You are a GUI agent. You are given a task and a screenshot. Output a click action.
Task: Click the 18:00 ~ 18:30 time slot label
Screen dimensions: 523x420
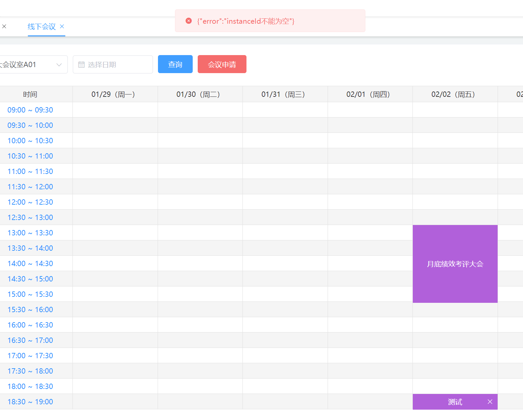(30, 386)
